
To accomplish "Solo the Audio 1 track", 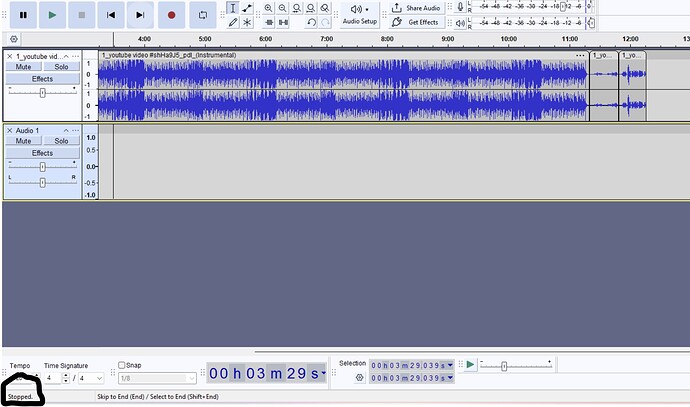I will coord(61,141).
